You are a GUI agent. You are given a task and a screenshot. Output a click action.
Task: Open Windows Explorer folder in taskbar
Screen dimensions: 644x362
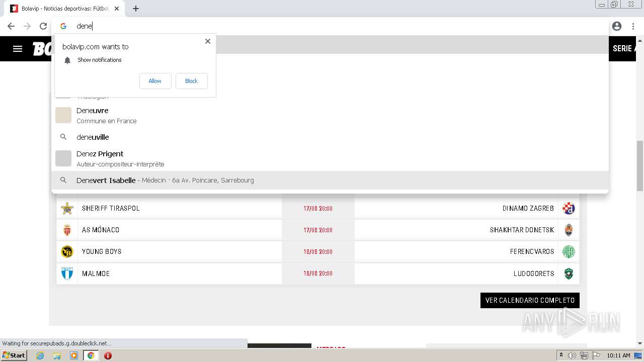[57, 355]
